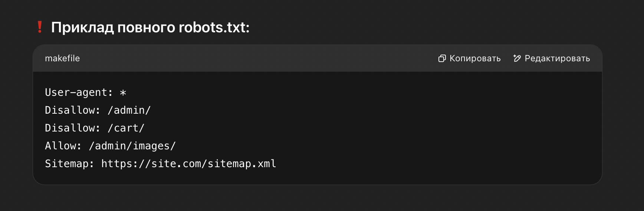
Task: Click the word Sitemap in code
Action: point(66,164)
